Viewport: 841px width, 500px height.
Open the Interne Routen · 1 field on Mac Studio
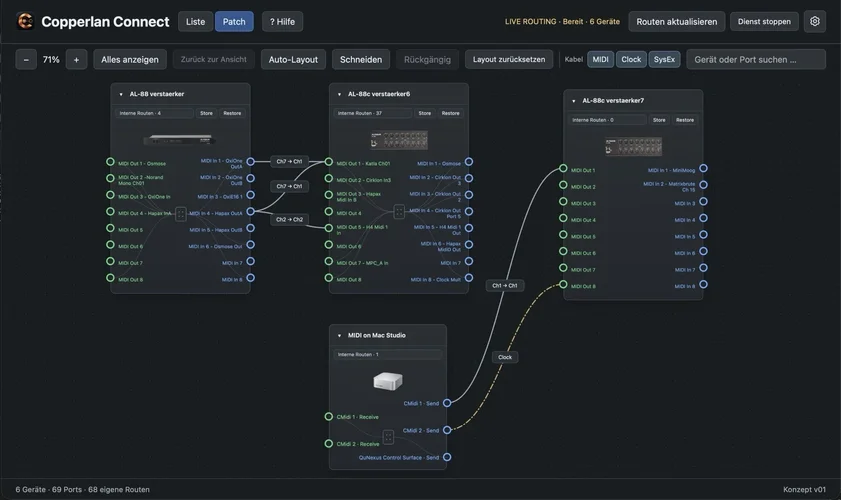click(x=388, y=355)
